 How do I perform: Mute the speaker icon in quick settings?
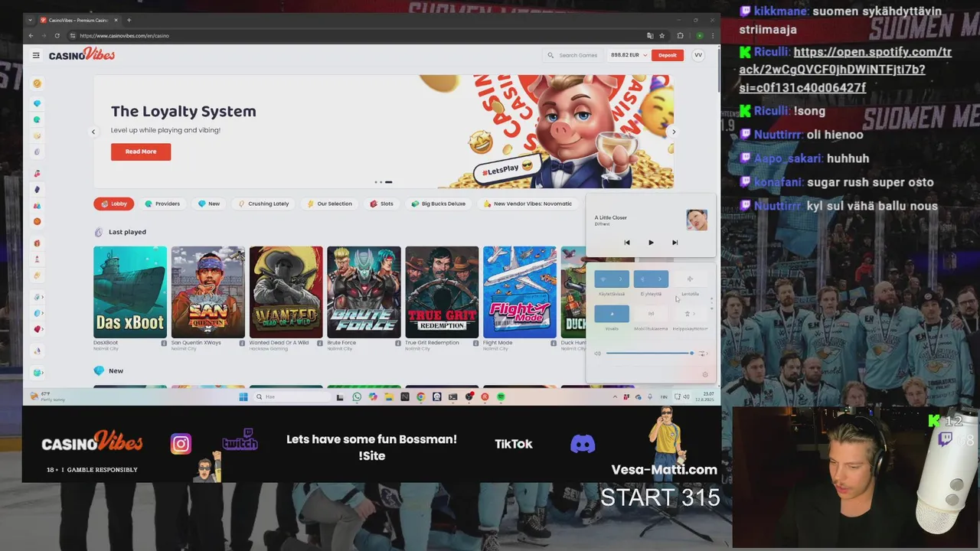click(597, 354)
